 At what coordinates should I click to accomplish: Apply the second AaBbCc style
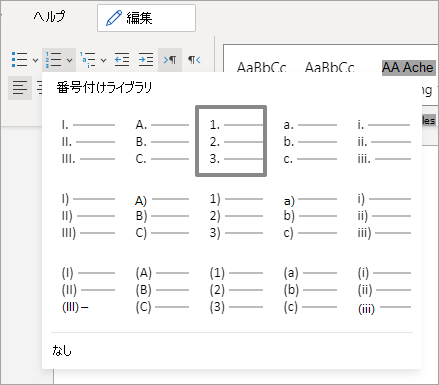[x=330, y=67]
